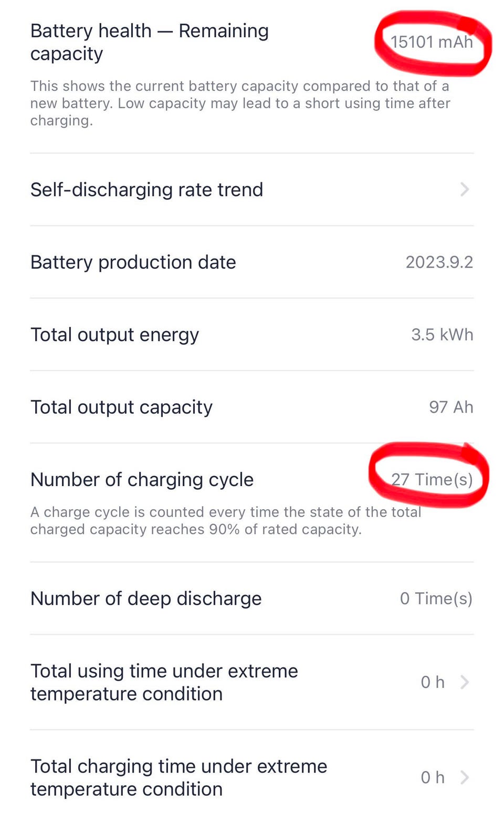Select the Battery production date row

click(x=252, y=262)
